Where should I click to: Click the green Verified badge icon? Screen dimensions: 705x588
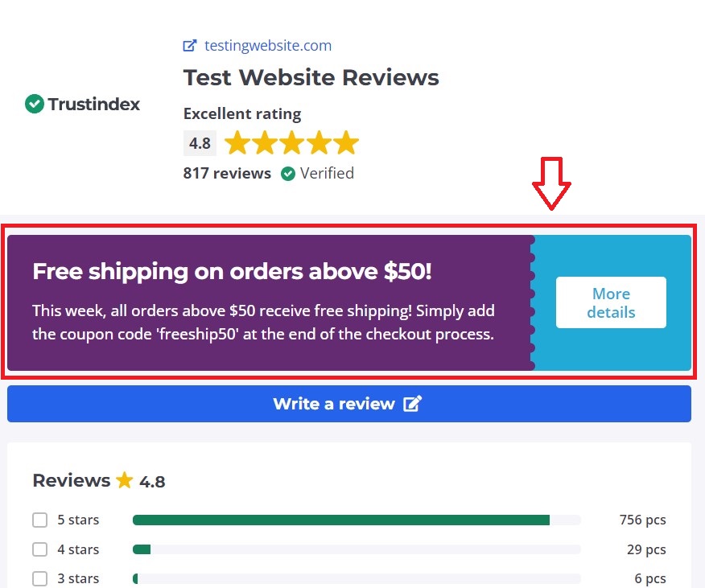click(288, 174)
